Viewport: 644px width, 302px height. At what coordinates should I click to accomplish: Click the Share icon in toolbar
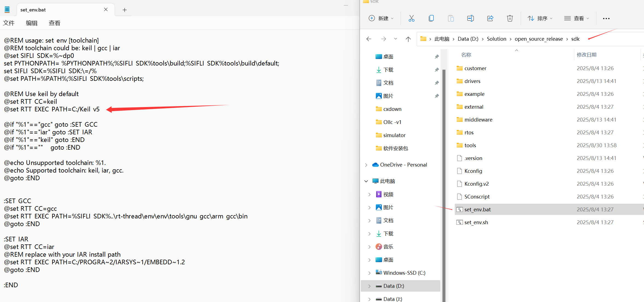pyautogui.click(x=490, y=18)
